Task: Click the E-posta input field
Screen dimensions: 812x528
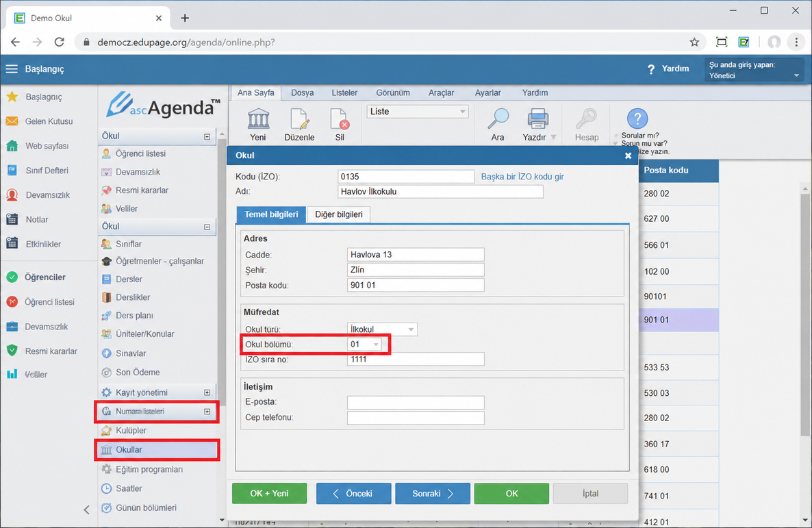Action: point(416,402)
